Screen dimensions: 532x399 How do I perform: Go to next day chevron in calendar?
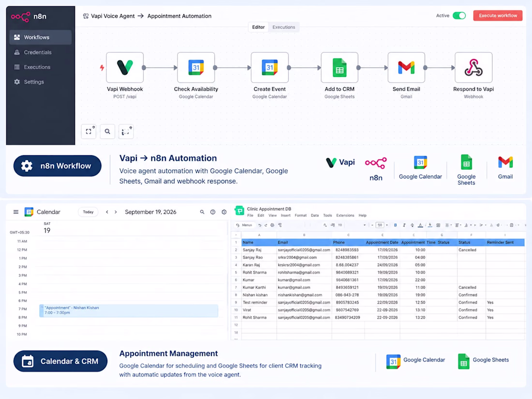(x=116, y=212)
